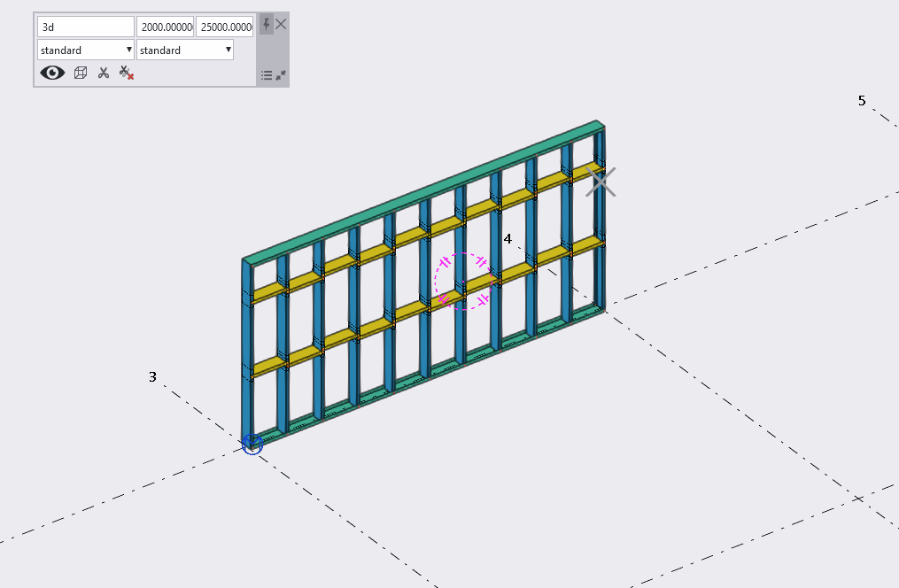Click the field showing 2000.00000

click(x=165, y=27)
